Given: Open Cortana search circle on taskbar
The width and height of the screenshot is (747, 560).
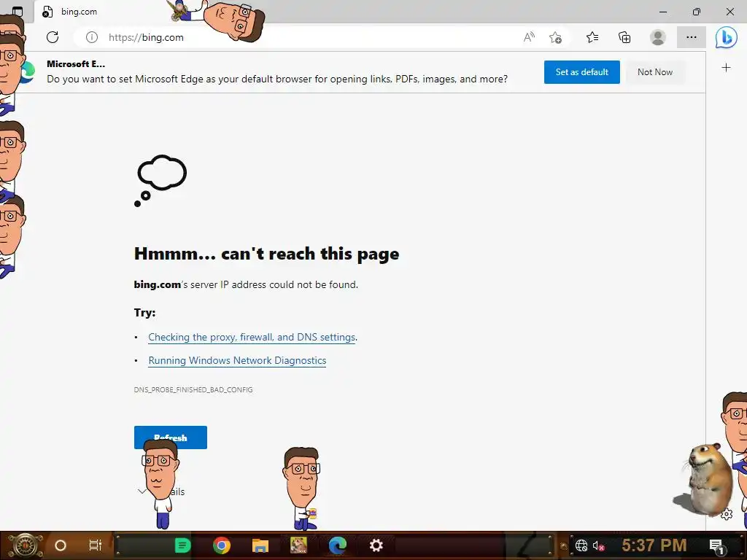Looking at the screenshot, I should coord(61,545).
